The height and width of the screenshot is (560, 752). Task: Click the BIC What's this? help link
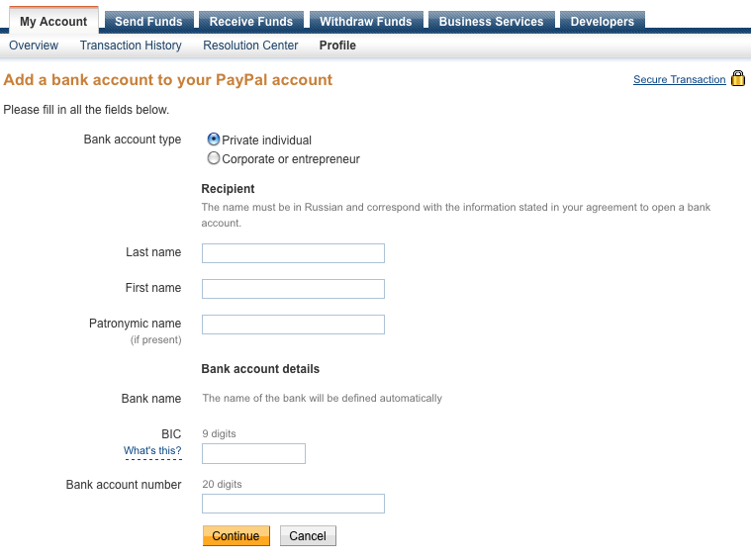[x=152, y=451]
